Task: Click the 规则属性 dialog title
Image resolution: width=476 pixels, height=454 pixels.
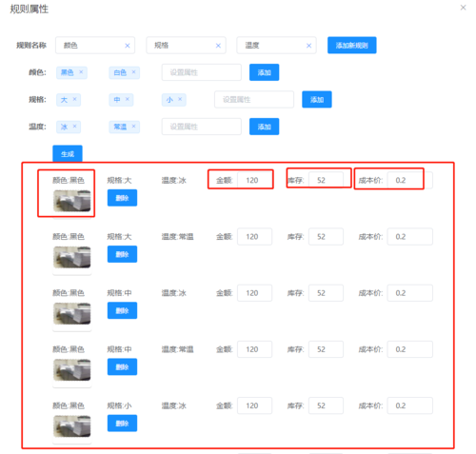Action: point(30,9)
